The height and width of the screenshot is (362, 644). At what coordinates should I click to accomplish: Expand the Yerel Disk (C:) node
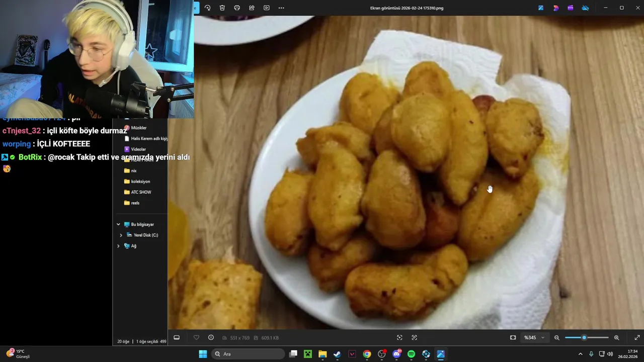pyautogui.click(x=121, y=235)
